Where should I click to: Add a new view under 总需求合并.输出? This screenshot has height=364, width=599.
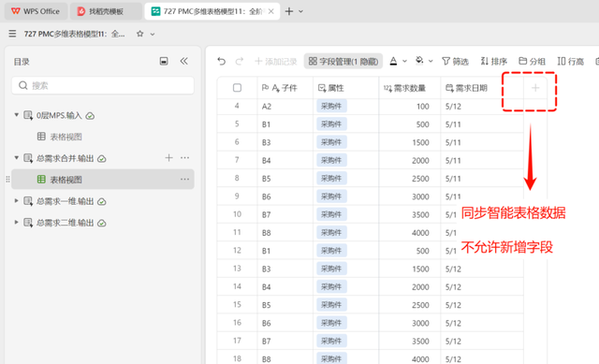pyautogui.click(x=168, y=158)
